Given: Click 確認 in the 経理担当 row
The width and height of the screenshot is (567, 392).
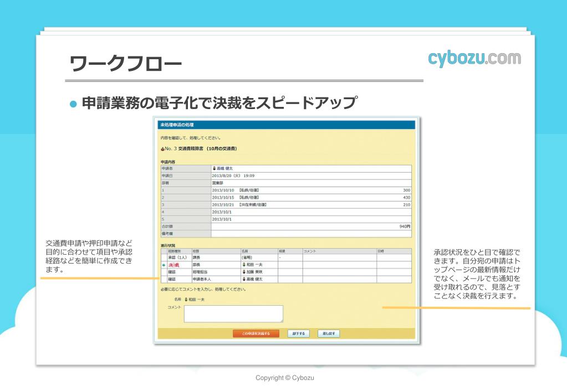Looking at the screenshot, I should pos(172,272).
